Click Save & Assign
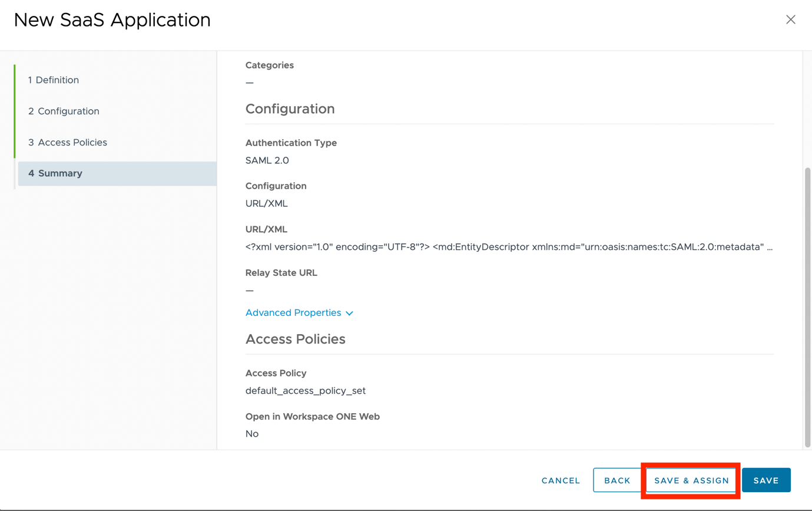The height and width of the screenshot is (511, 812). (691, 480)
